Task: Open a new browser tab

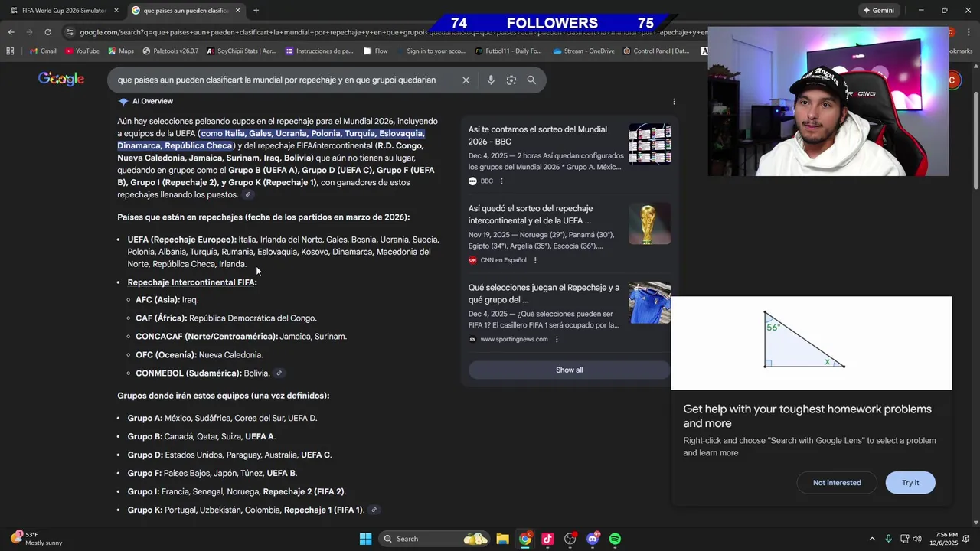Action: 256,11
